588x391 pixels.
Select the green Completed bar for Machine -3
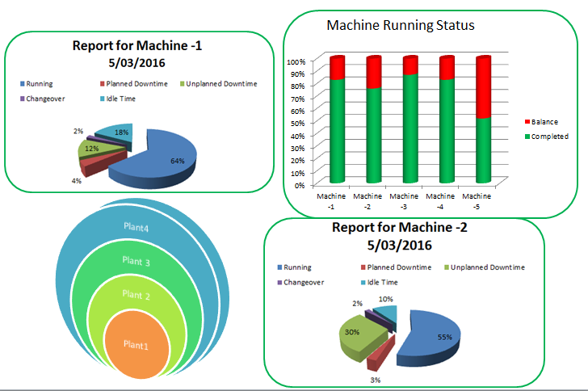[x=409, y=128]
